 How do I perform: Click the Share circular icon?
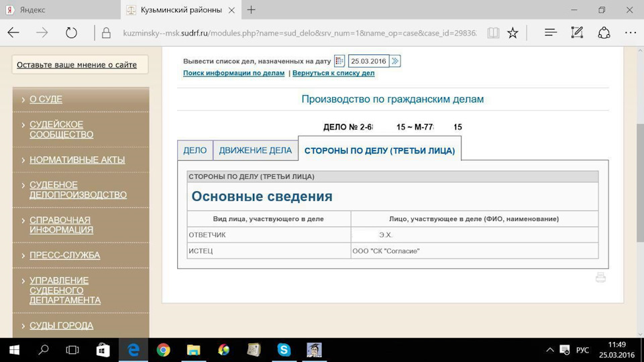[x=604, y=33]
